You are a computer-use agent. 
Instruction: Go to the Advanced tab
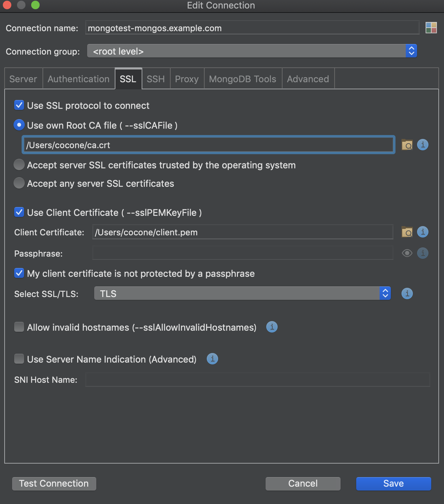click(308, 79)
